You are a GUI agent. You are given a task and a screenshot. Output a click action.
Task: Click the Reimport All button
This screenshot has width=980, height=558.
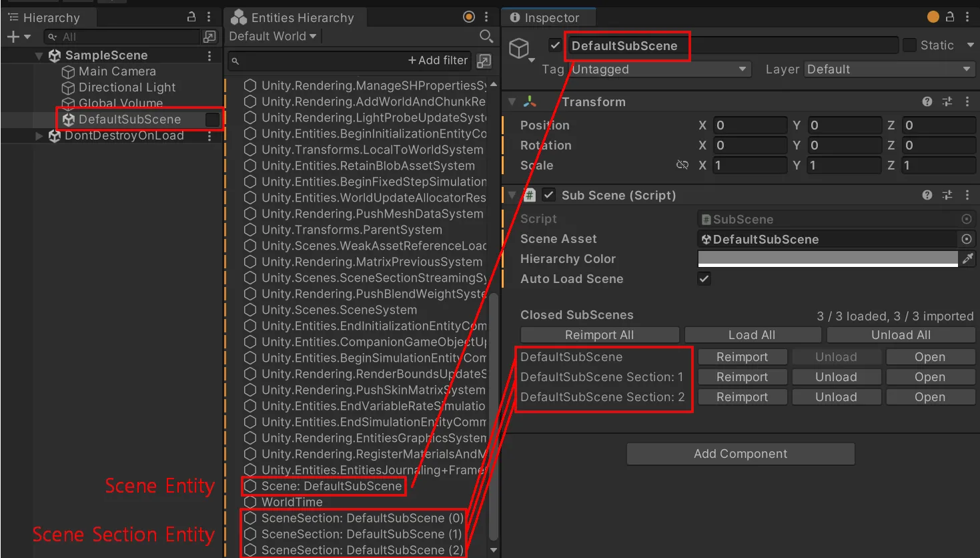[x=599, y=335]
